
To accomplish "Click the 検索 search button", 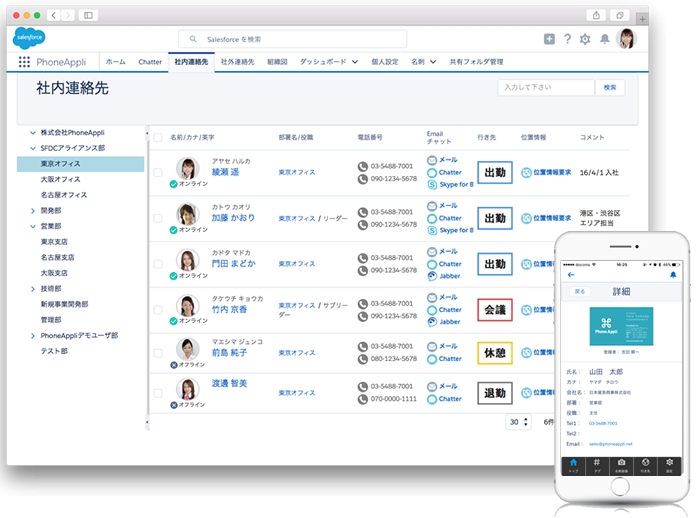I will pos(610,88).
